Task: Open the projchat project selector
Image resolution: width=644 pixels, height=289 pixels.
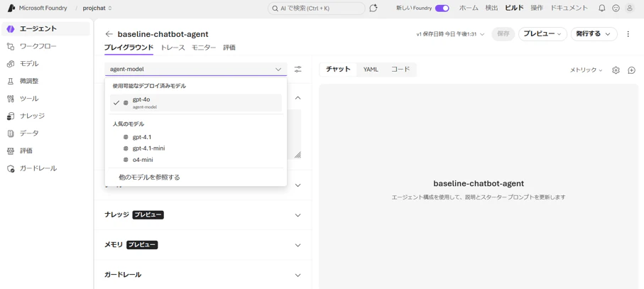Action: click(x=97, y=9)
